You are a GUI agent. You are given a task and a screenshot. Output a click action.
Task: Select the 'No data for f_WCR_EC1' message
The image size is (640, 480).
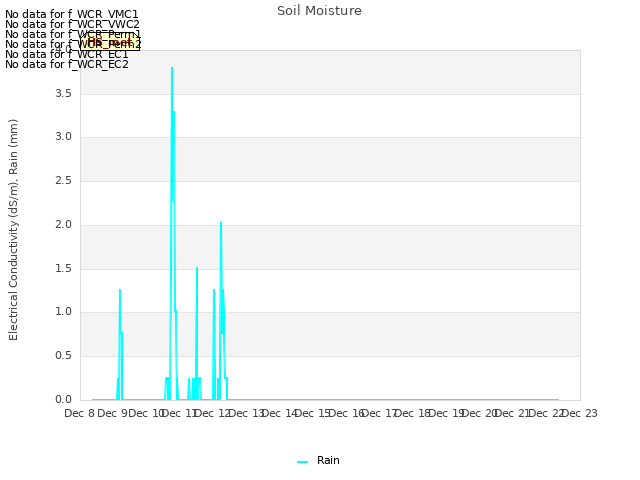(x=67, y=54)
